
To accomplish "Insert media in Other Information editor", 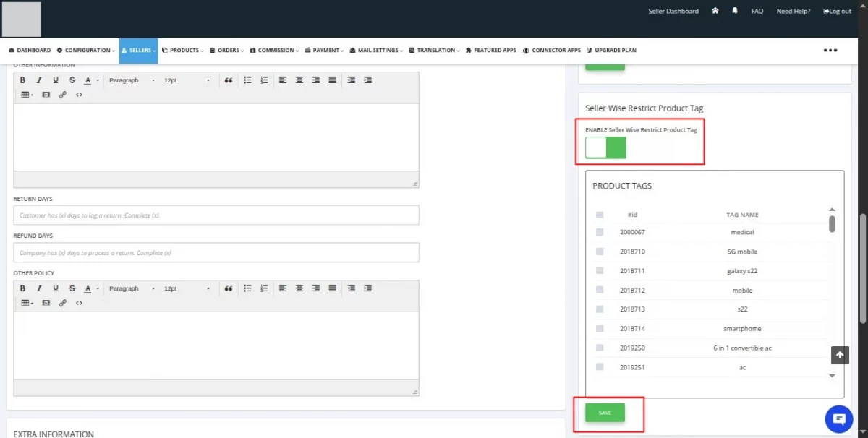I will pos(46,95).
